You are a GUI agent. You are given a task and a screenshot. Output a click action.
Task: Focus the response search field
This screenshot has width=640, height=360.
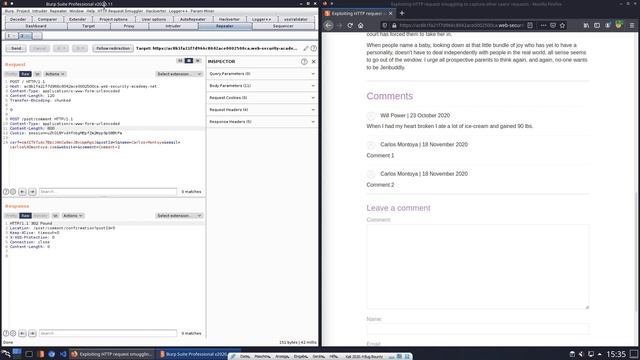tap(108, 333)
